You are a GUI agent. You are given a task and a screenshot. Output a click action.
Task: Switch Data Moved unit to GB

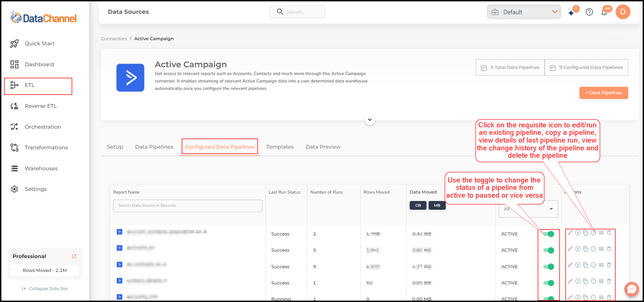coord(418,205)
